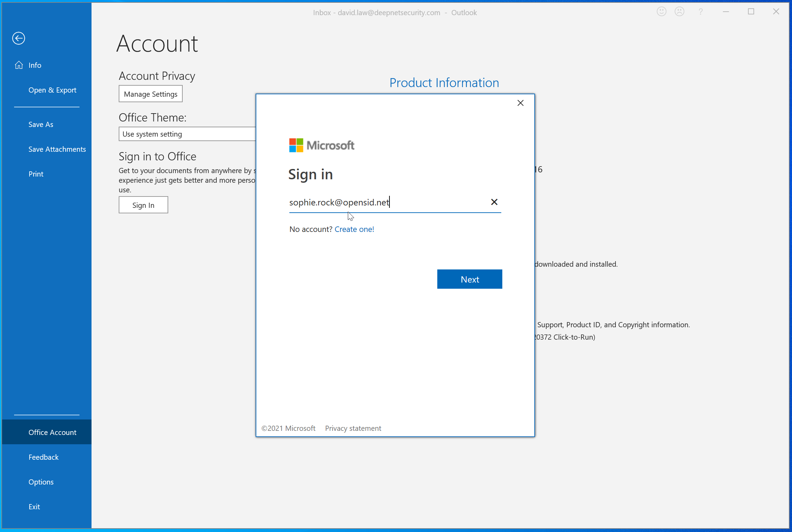Click the Microsoft four-color logo
Viewport: 792px width, 532px height.
[296, 145]
